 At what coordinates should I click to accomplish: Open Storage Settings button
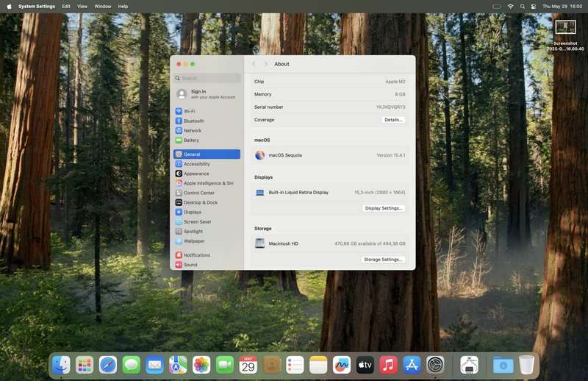pos(383,260)
